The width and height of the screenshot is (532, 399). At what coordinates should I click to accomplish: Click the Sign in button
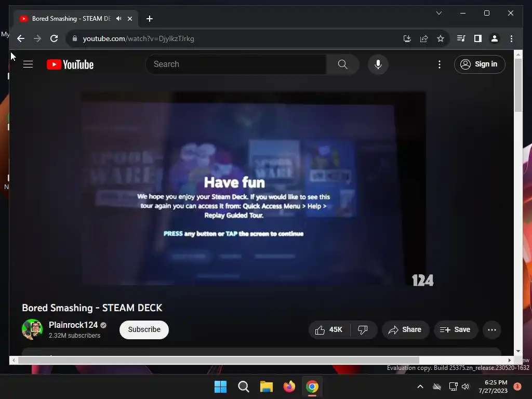tap(480, 64)
